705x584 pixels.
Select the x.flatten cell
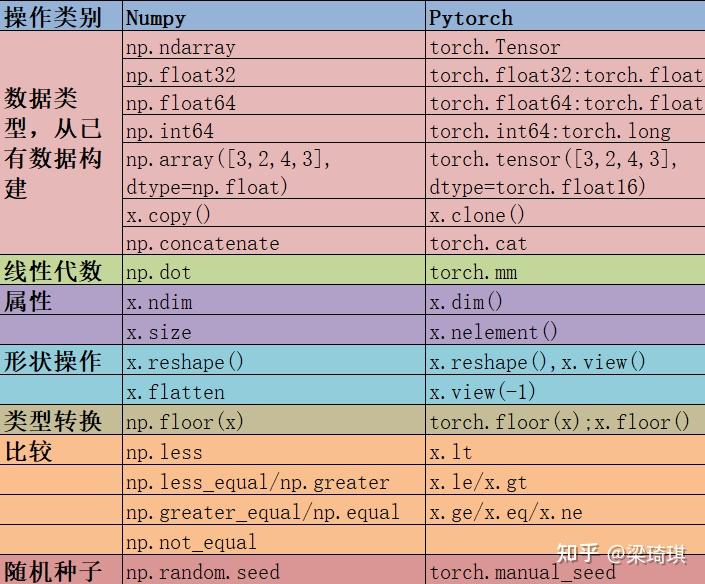274,390
